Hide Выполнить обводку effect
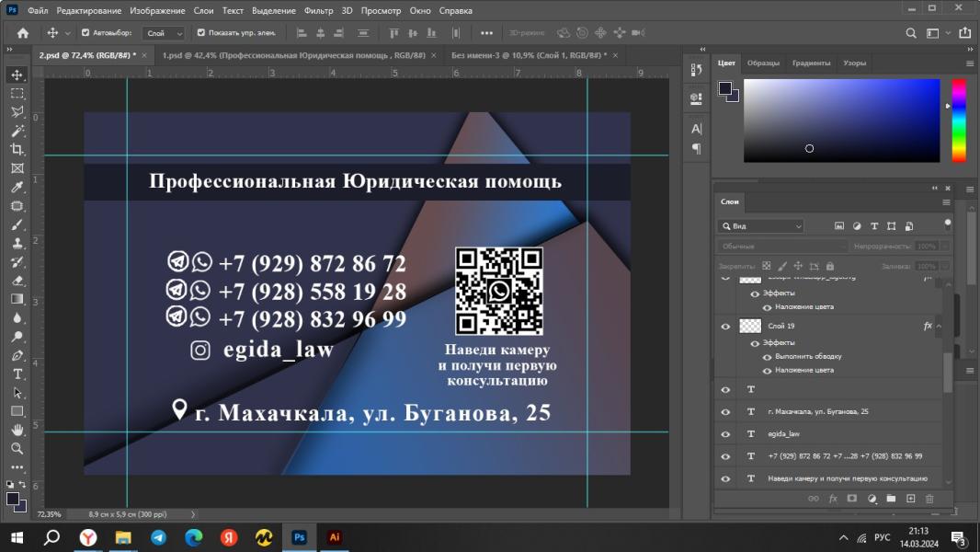This screenshot has height=552, width=980. click(x=767, y=357)
